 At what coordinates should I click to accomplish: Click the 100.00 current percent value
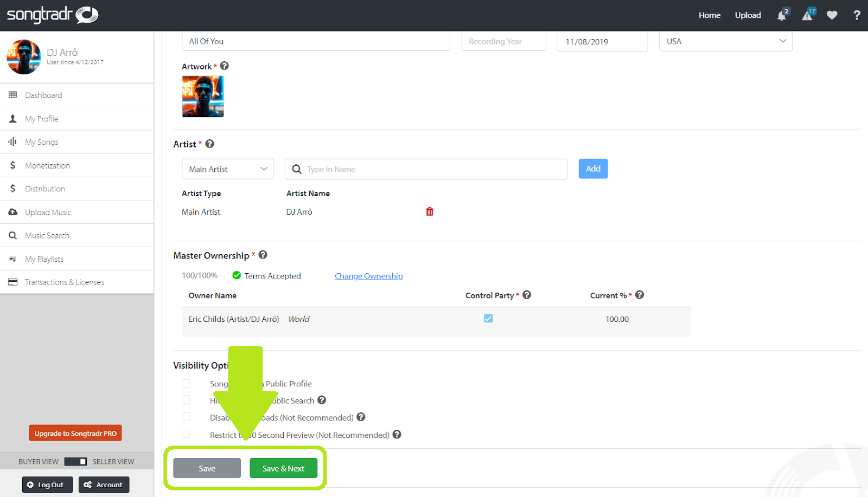pos(617,319)
